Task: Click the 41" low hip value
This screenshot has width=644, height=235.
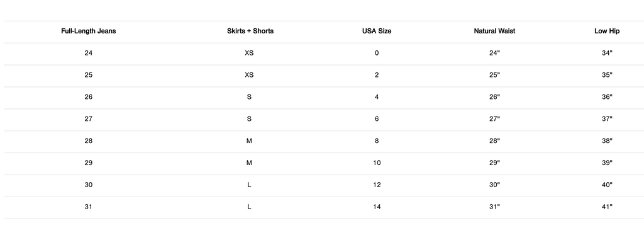Action: coord(607,207)
